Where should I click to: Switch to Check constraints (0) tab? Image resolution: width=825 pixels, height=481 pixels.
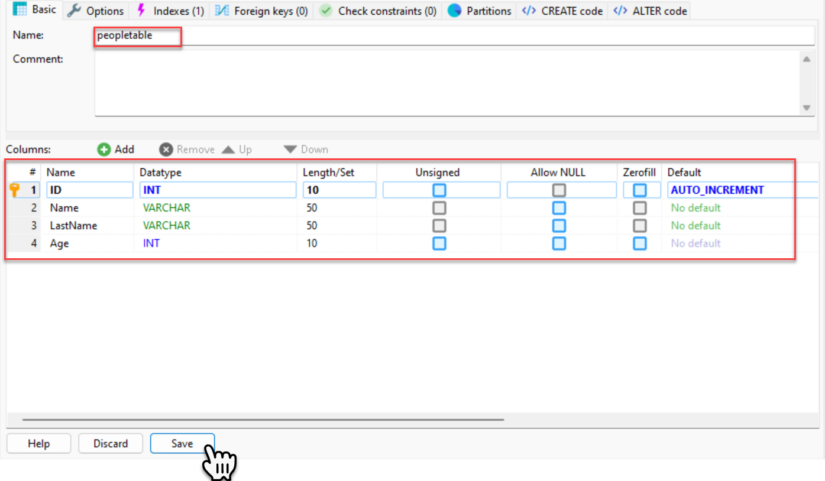pyautogui.click(x=378, y=11)
